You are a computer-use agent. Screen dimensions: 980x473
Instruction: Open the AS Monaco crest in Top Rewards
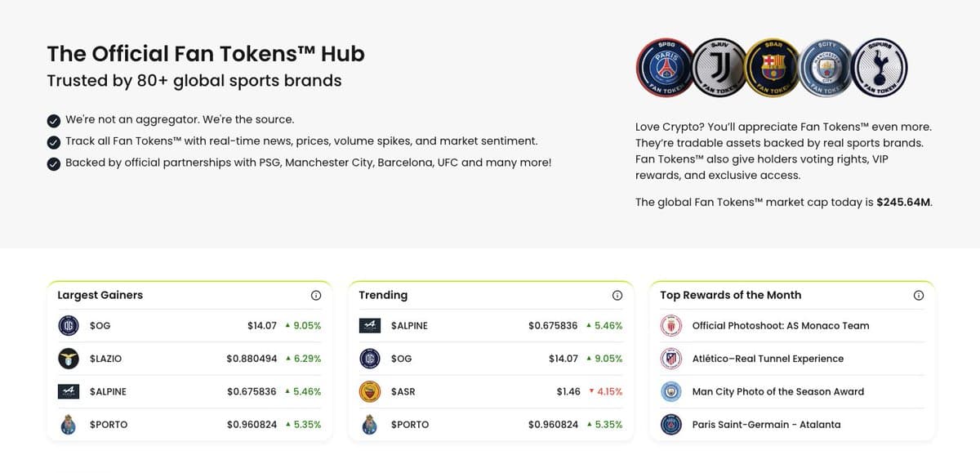(670, 325)
